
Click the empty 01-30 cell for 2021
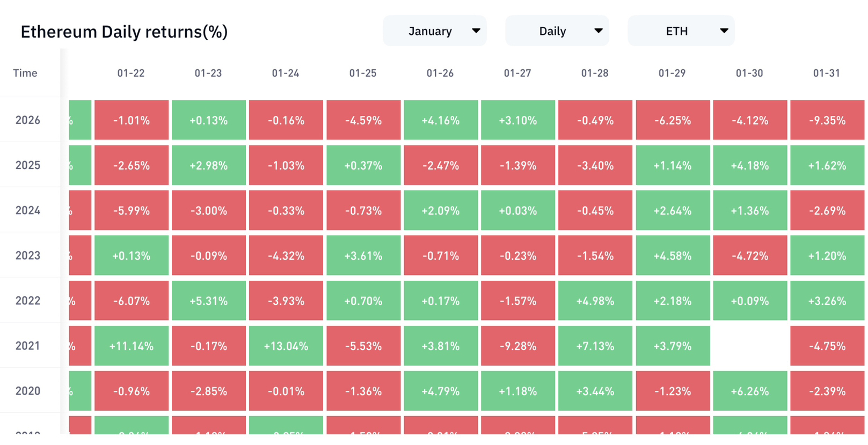749,346
